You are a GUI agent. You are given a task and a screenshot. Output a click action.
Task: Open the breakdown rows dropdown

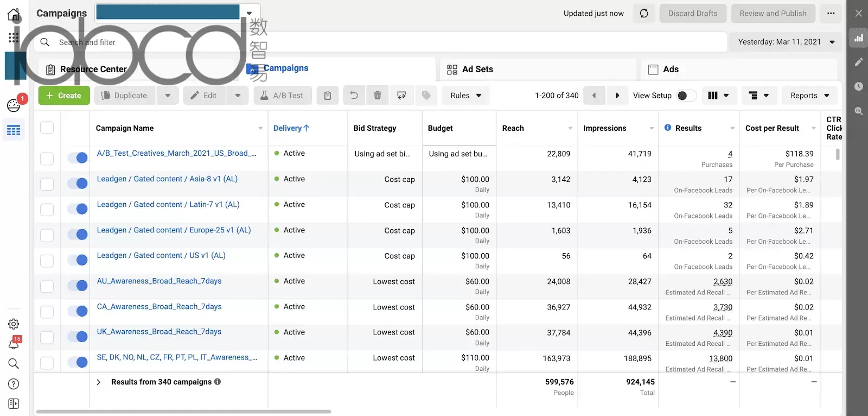(758, 96)
